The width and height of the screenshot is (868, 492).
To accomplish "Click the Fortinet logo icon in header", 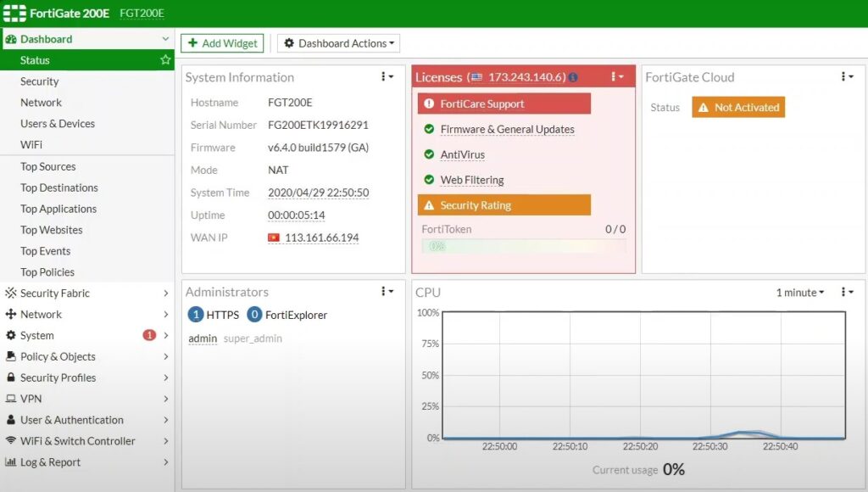I will [14, 13].
